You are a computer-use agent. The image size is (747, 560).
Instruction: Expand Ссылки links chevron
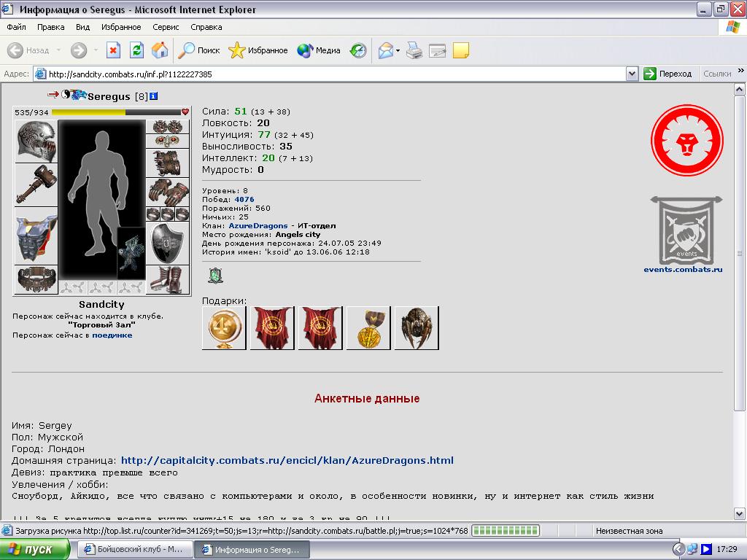point(741,71)
